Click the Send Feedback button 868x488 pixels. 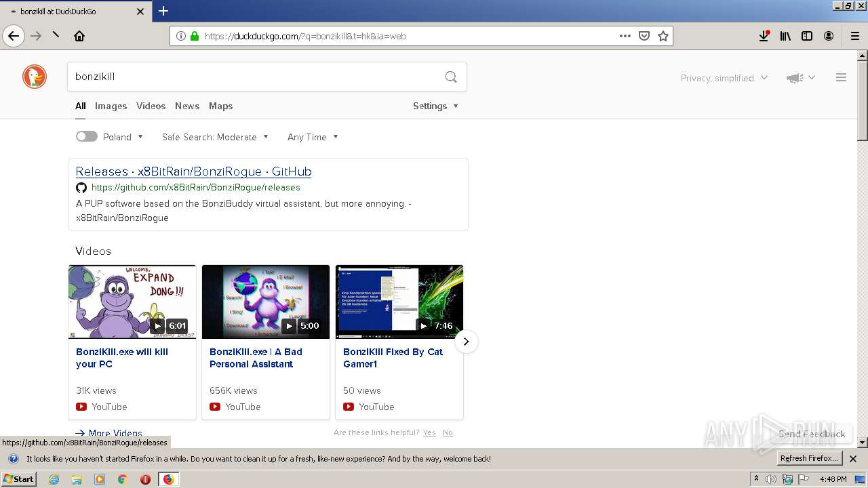pos(812,434)
